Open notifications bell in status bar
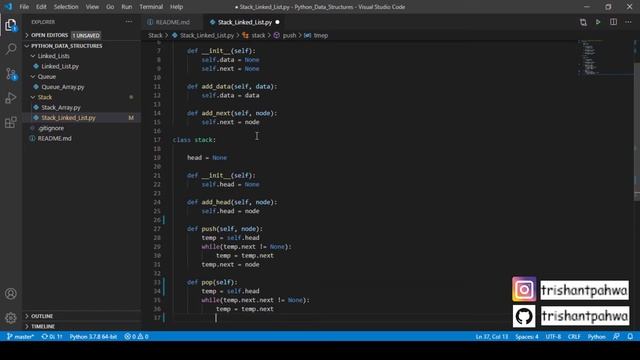The height and width of the screenshot is (360, 640). (x=630, y=337)
